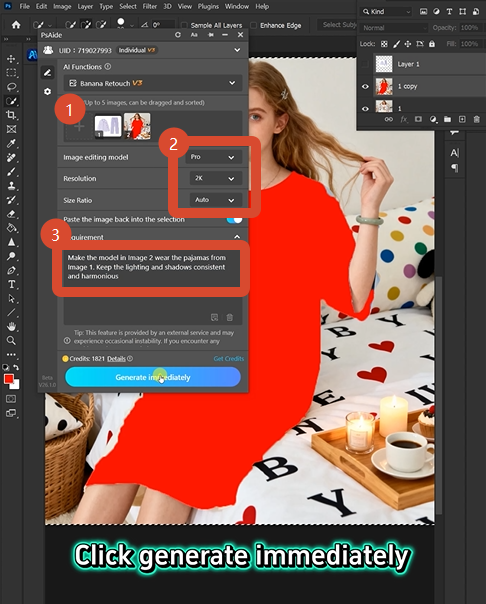The height and width of the screenshot is (604, 486).
Task: Select the Eyedropper tool
Action: click(x=11, y=143)
